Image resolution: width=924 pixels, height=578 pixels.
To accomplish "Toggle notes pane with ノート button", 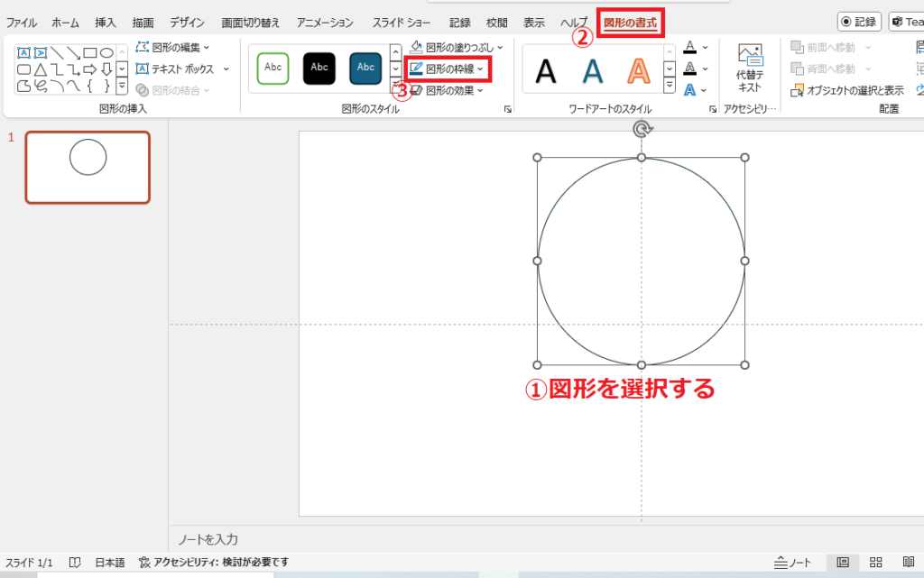I will coord(792,563).
